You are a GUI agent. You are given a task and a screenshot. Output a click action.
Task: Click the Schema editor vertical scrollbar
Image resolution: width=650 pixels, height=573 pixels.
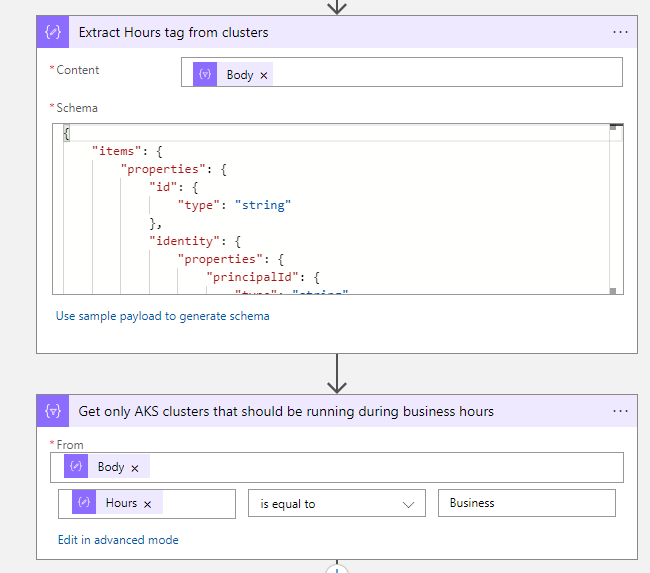pos(616,210)
